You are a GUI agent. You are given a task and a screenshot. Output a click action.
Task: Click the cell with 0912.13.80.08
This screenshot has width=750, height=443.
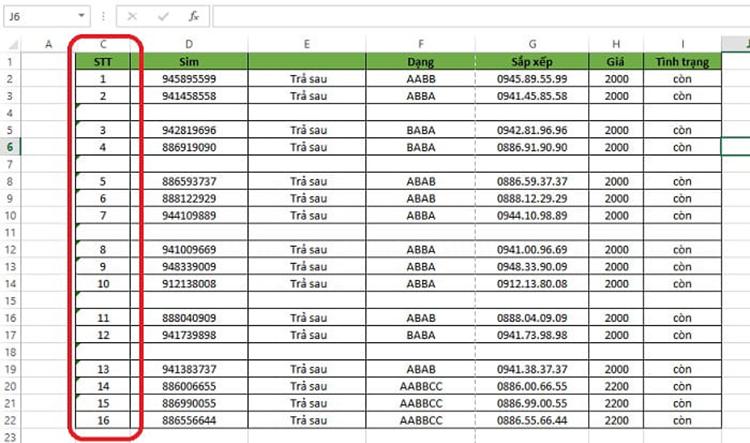point(532,284)
